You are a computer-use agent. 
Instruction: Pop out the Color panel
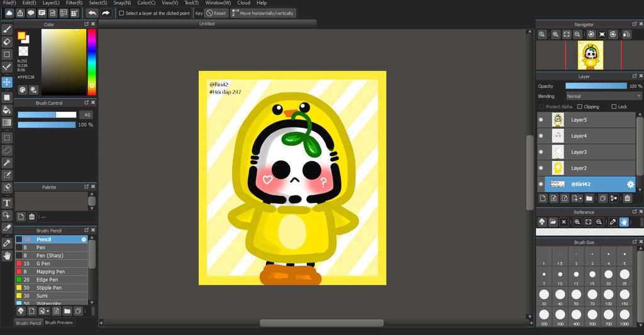(x=86, y=25)
